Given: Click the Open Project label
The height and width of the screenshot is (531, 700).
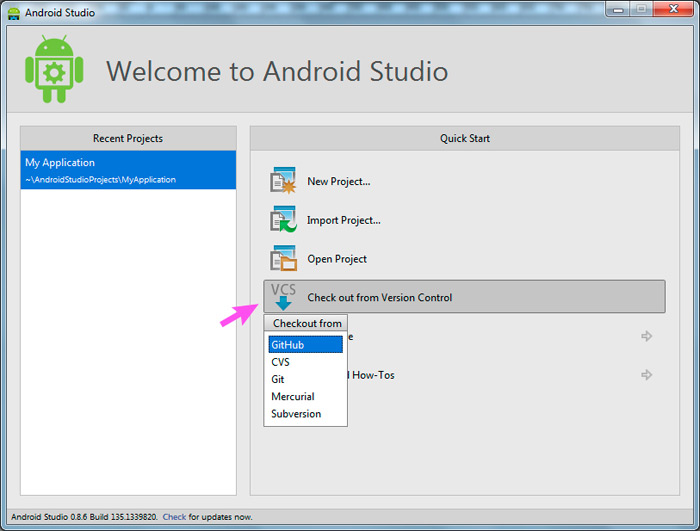Looking at the screenshot, I should point(337,259).
